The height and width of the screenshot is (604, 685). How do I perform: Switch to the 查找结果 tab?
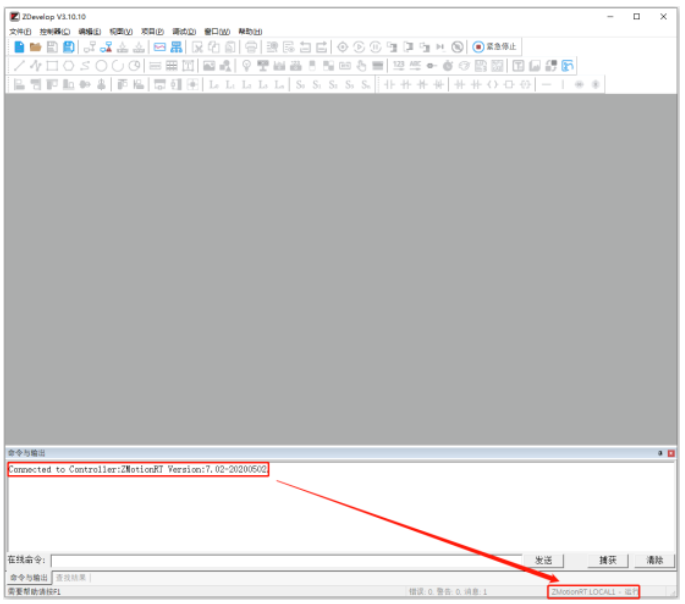pos(71,578)
